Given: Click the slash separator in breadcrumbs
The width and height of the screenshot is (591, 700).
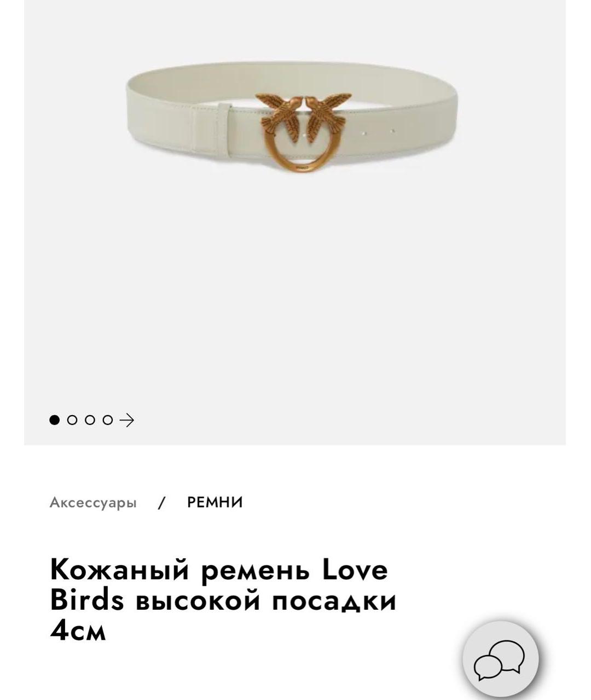Looking at the screenshot, I should tap(161, 503).
